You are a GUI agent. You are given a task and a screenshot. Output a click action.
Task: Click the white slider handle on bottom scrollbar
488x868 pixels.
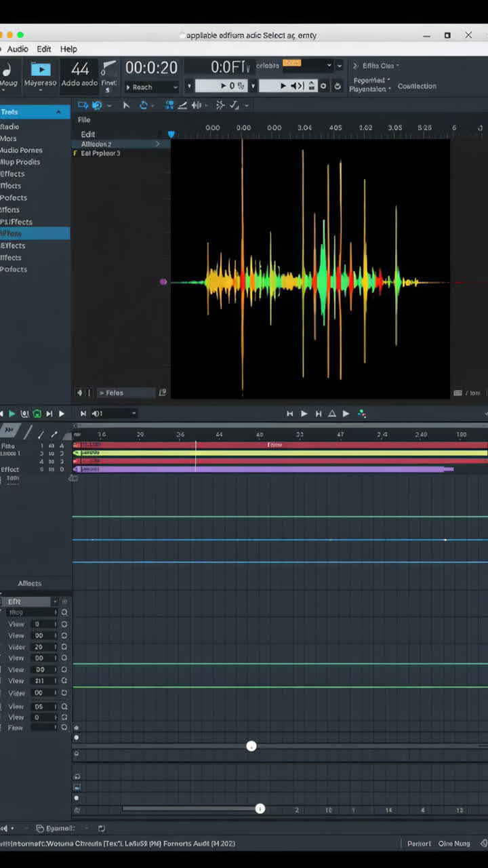pyautogui.click(x=260, y=808)
